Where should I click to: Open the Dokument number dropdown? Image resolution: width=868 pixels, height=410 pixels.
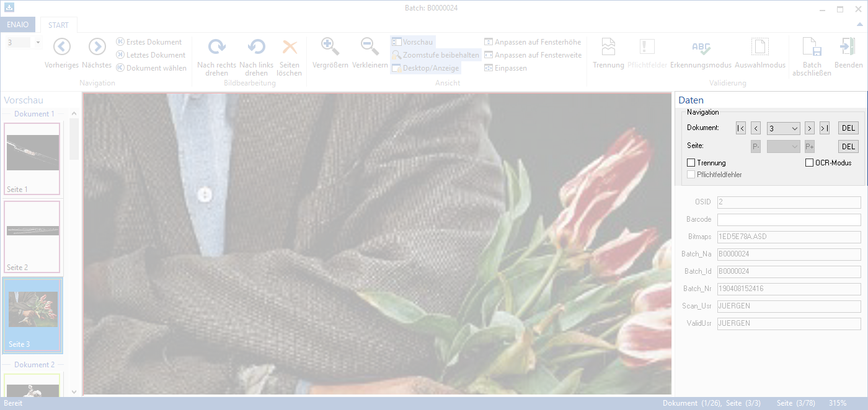point(783,128)
